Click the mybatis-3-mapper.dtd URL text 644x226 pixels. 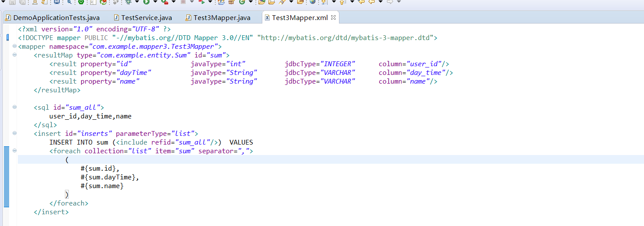pyautogui.click(x=346, y=38)
